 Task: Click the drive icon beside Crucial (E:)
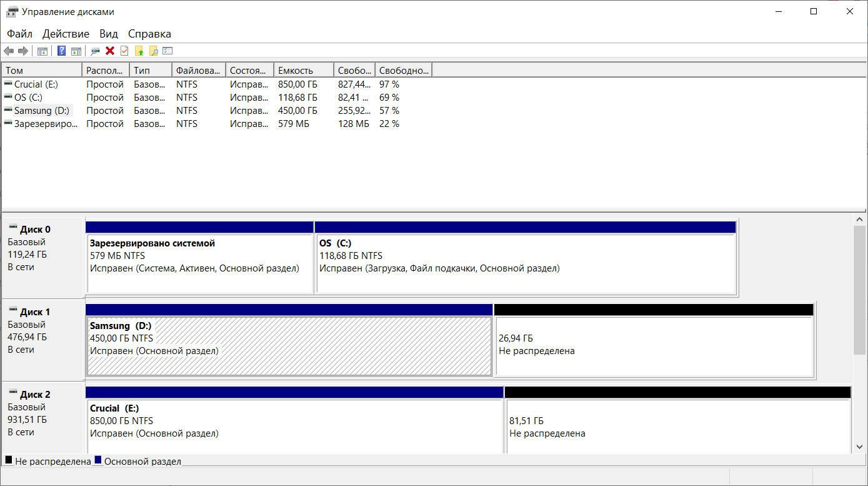tap(8, 83)
